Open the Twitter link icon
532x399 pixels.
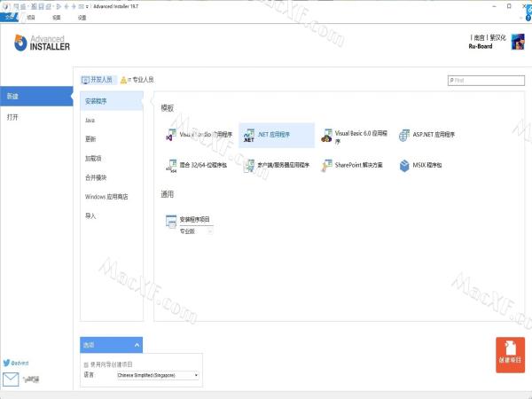(6, 363)
